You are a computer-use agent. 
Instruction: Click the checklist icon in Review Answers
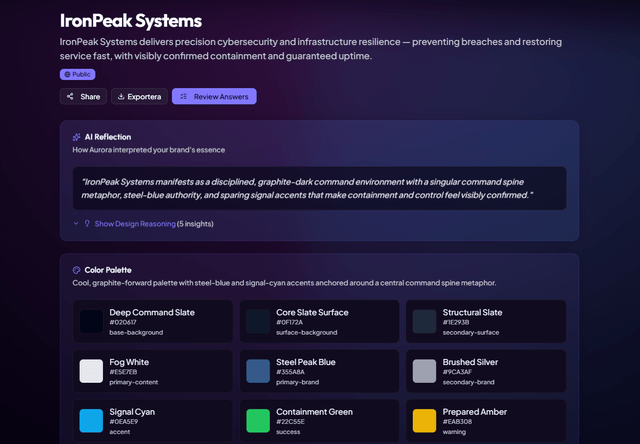[x=183, y=97]
